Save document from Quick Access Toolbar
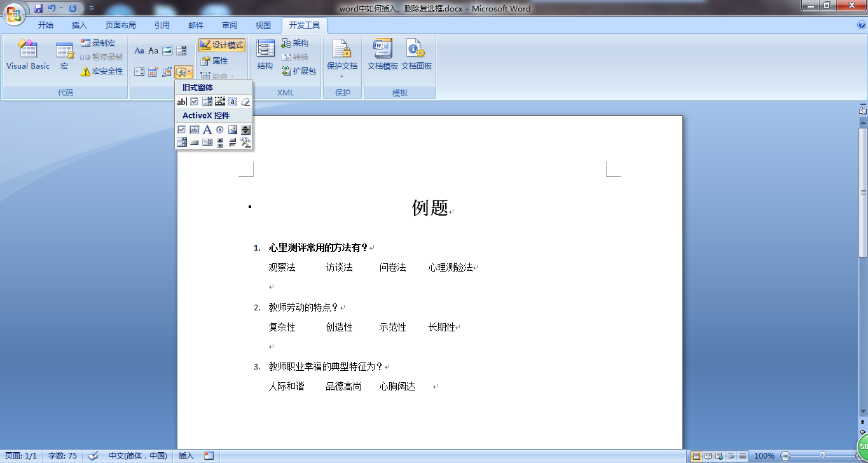 [x=39, y=8]
